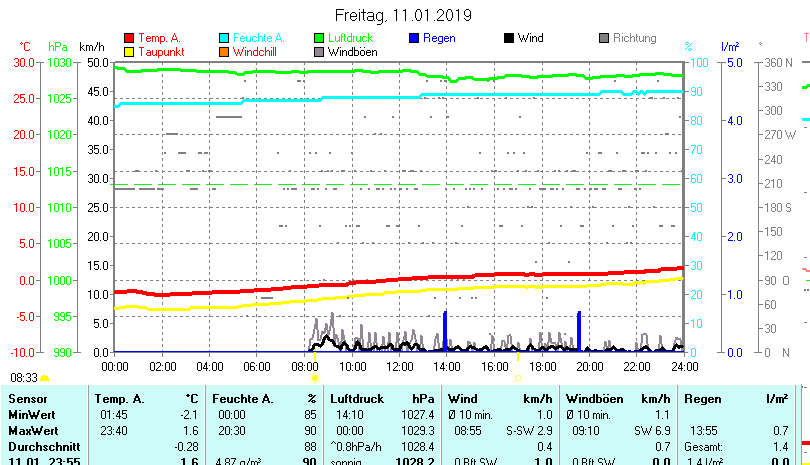Click the green Luftdruck legend swatch
810x465 pixels.
319,39
